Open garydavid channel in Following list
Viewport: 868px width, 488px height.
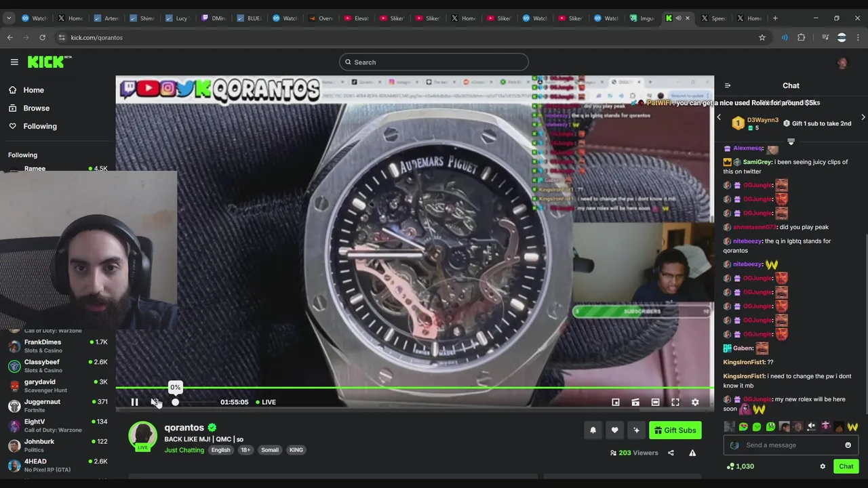(x=58, y=386)
